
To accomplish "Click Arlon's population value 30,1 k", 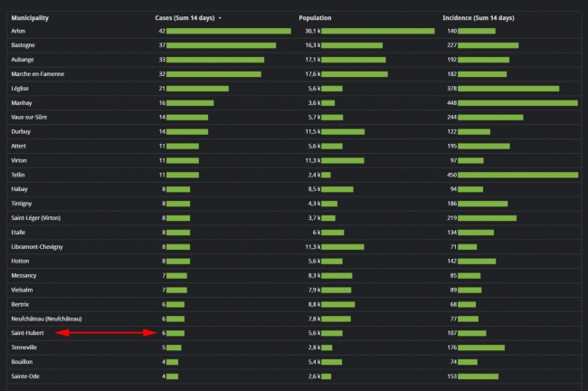I will click(x=313, y=31).
